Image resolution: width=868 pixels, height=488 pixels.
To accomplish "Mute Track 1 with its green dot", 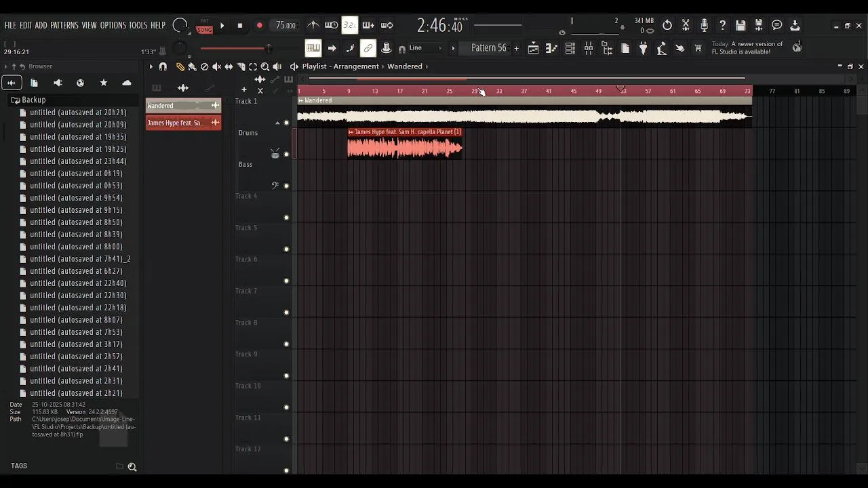I will (286, 123).
